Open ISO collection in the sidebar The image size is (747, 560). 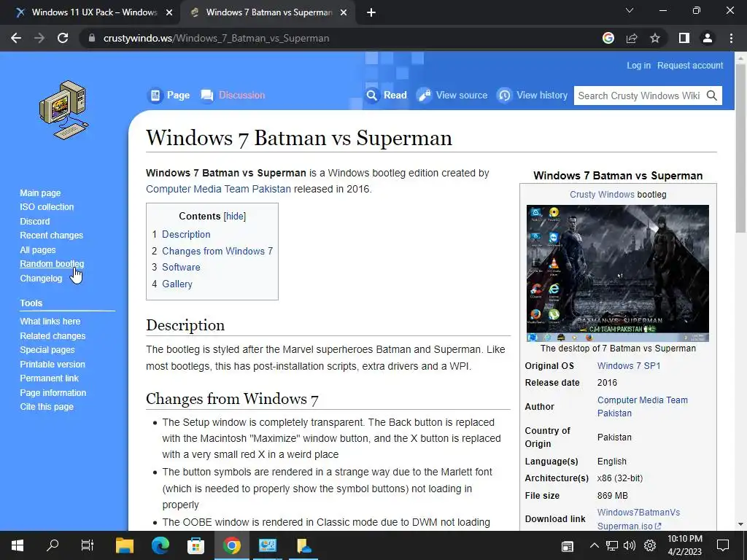tap(47, 207)
